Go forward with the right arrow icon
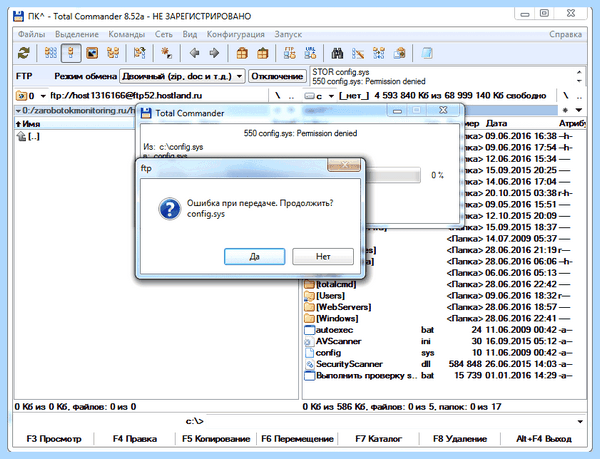The image size is (600, 459). point(214,53)
